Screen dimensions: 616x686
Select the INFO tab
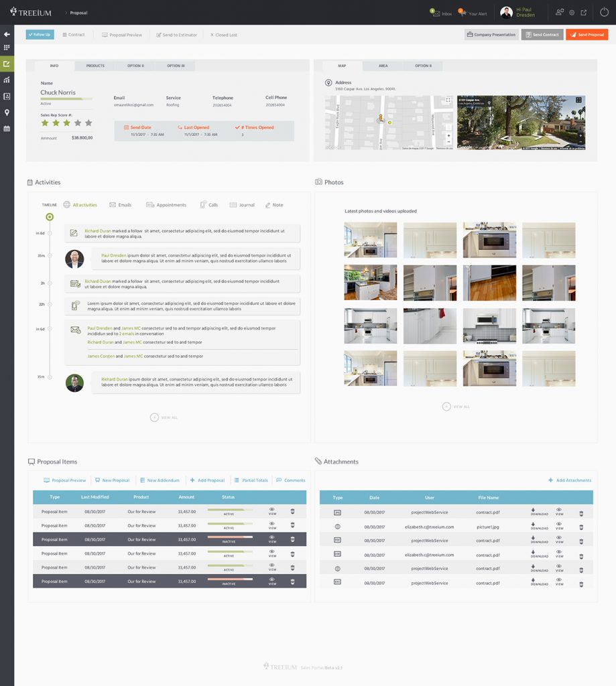54,66
